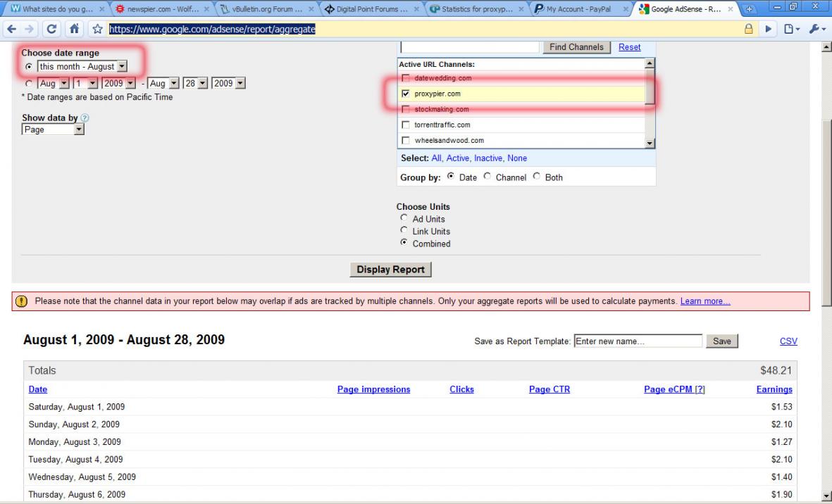Close the newspier.com tab
Viewport: 832px width, 504px height.
point(206,9)
